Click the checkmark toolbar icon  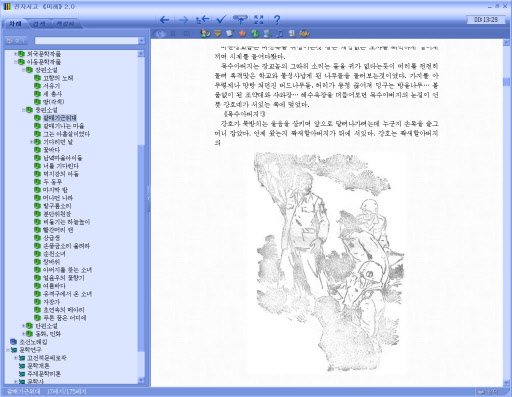pos(221,20)
